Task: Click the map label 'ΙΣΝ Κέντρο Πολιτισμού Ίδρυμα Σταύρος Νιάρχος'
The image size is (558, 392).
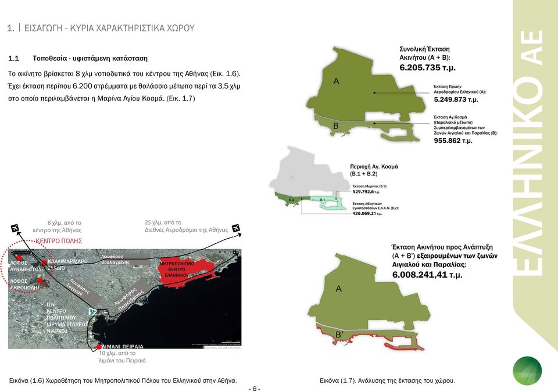Action: point(67,318)
